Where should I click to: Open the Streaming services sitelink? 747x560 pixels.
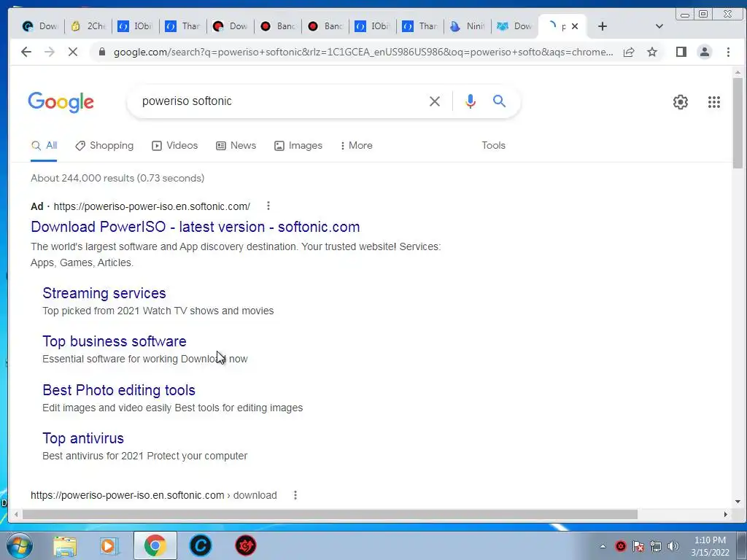click(104, 293)
